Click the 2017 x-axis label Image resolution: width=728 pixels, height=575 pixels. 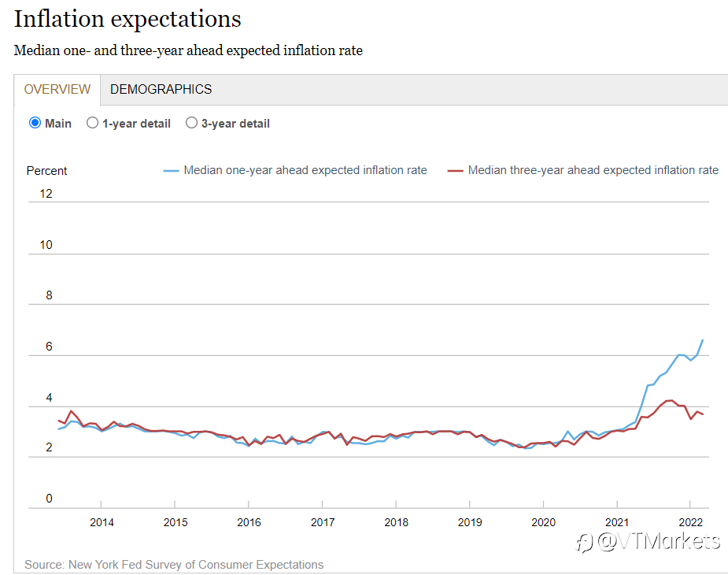click(x=323, y=522)
